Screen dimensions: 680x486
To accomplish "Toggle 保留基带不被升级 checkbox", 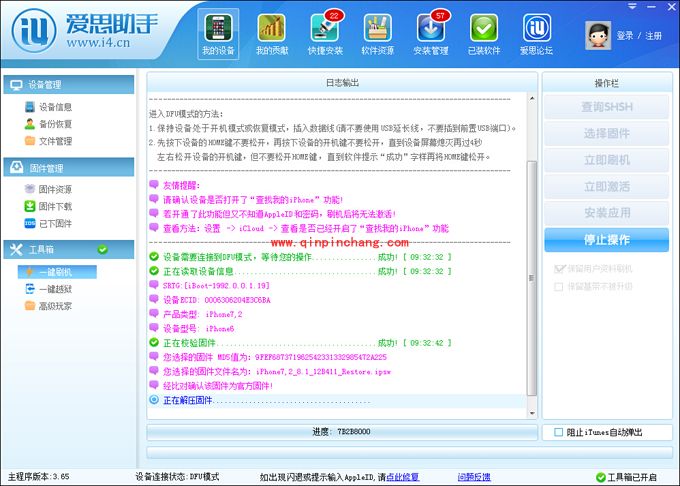I will pyautogui.click(x=559, y=287).
